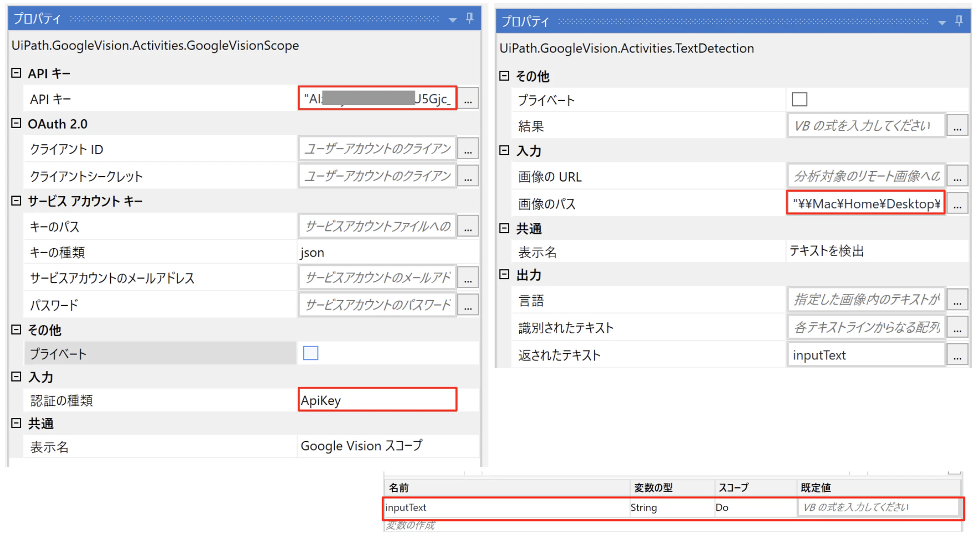Collapse the サービス アカウント キー category

[x=16, y=200]
